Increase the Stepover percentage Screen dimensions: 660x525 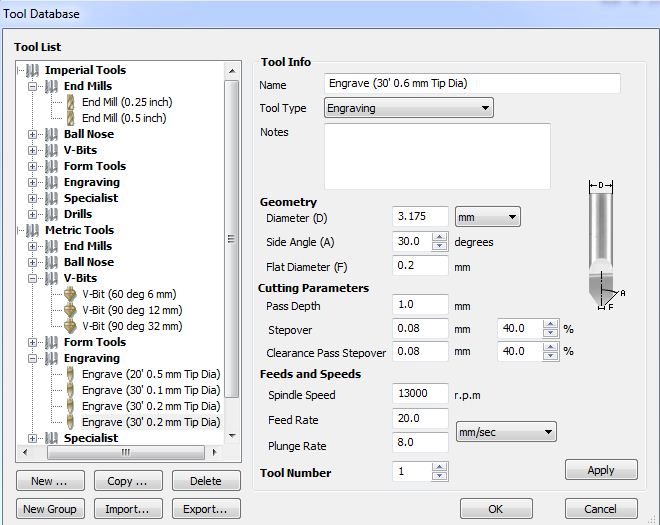(x=550, y=324)
